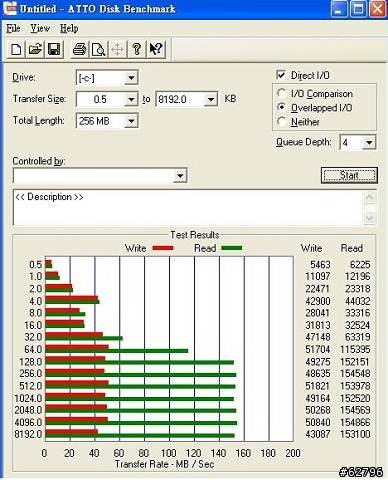Click the Print toolbar icon
The width and height of the screenshot is (388, 480).
click(79, 50)
